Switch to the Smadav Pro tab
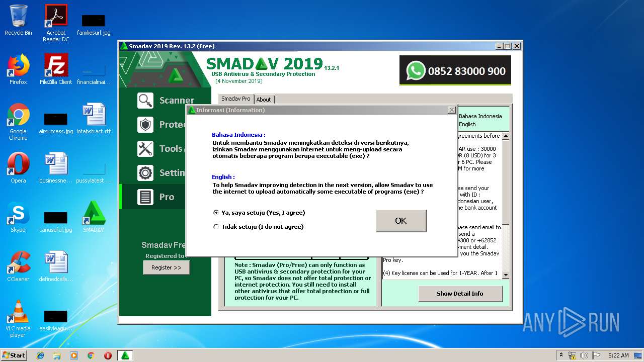 pyautogui.click(x=236, y=99)
